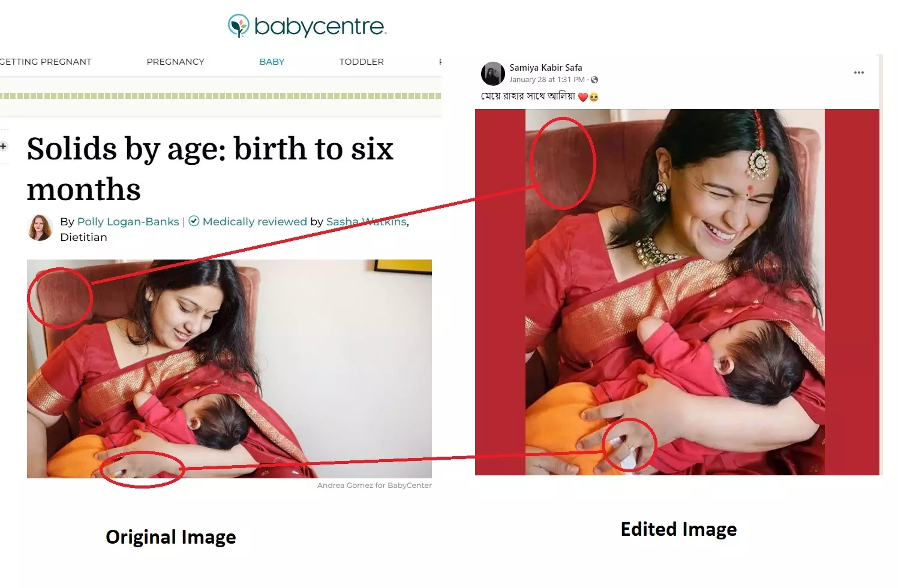Click the globe public-audience icon
The image size is (898, 588).
594,80
